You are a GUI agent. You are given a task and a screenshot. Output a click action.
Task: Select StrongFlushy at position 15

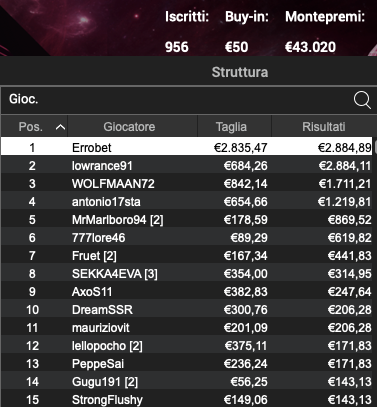click(187, 400)
